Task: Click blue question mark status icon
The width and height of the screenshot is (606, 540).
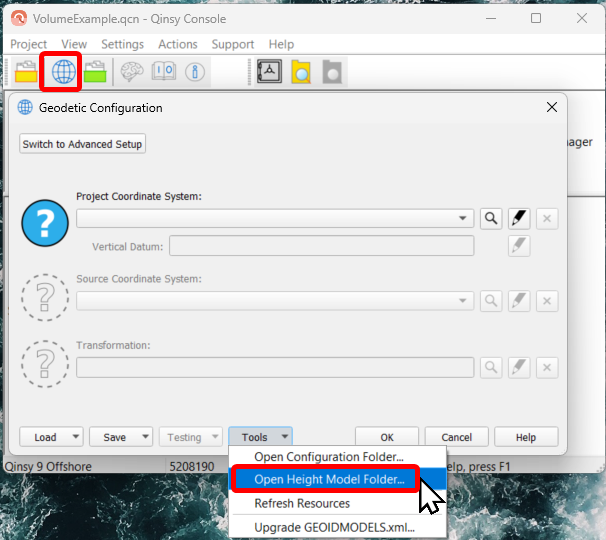Action: (x=45, y=223)
